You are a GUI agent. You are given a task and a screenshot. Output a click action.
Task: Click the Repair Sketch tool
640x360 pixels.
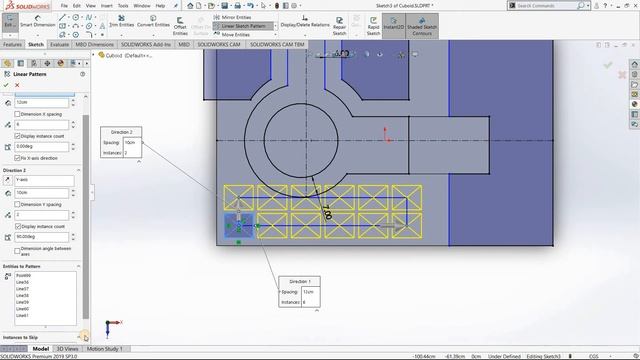tap(339, 26)
